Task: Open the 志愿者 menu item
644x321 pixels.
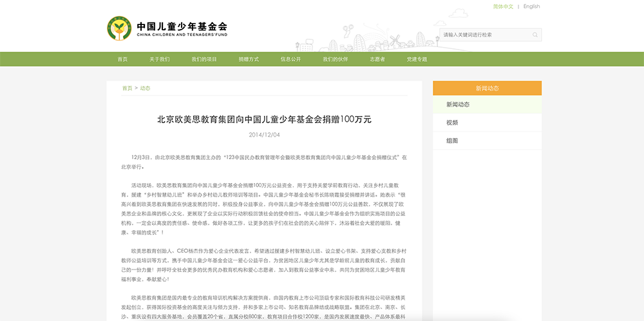Action: (x=377, y=59)
